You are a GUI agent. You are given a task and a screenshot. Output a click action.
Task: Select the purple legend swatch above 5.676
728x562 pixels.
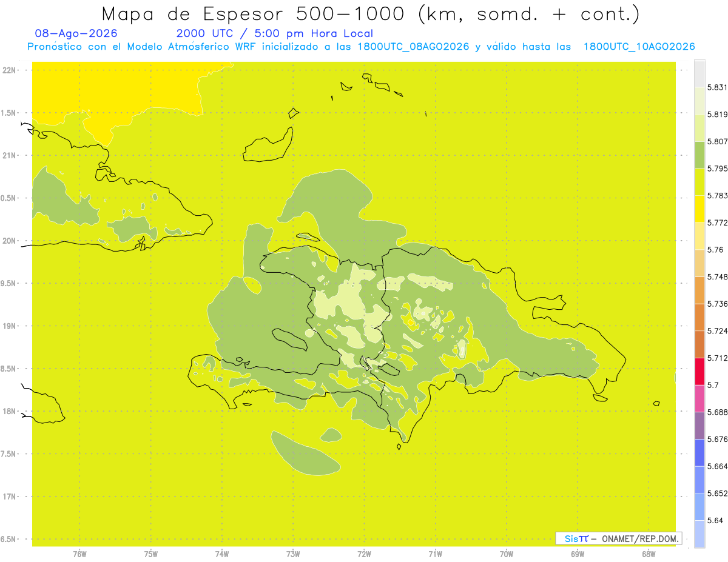click(x=699, y=426)
